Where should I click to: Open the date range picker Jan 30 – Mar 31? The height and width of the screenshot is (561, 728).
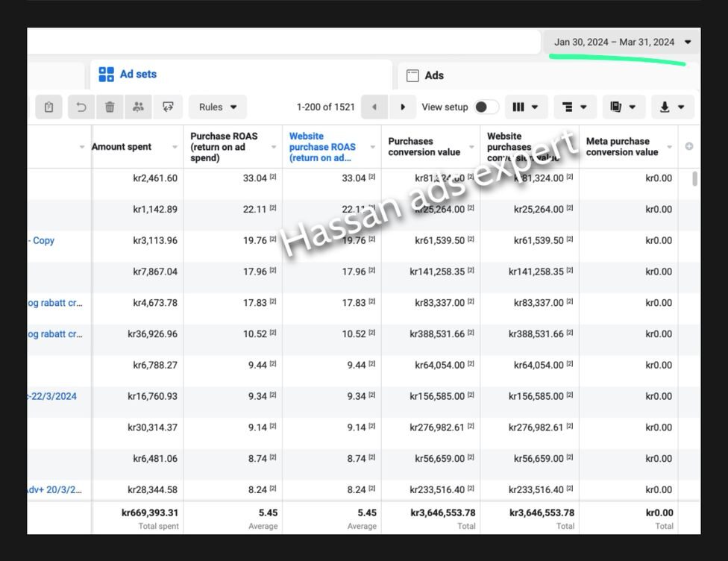tap(621, 43)
